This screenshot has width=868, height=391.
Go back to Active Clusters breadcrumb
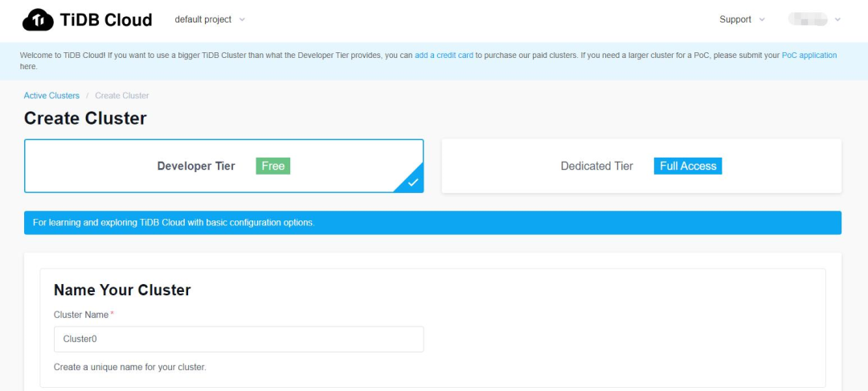click(51, 95)
